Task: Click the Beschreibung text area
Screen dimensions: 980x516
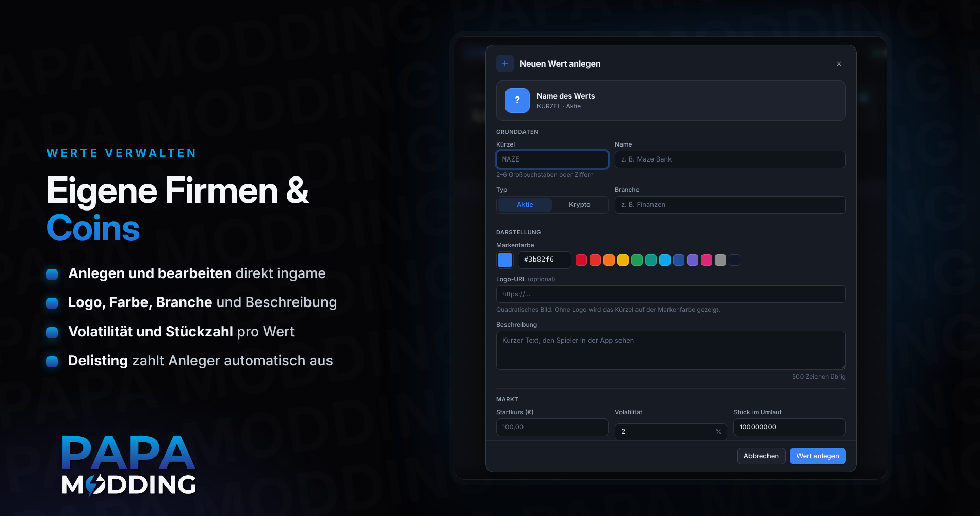Action: (671, 350)
